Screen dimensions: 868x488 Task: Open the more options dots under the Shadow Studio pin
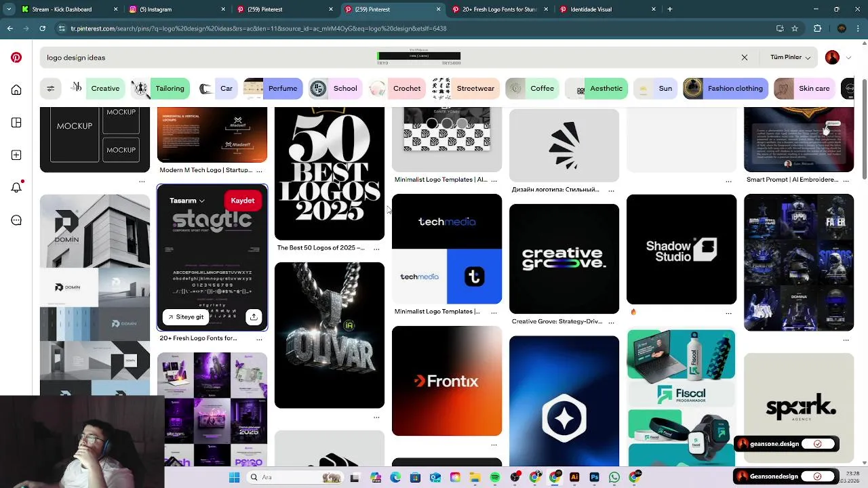[728, 313]
